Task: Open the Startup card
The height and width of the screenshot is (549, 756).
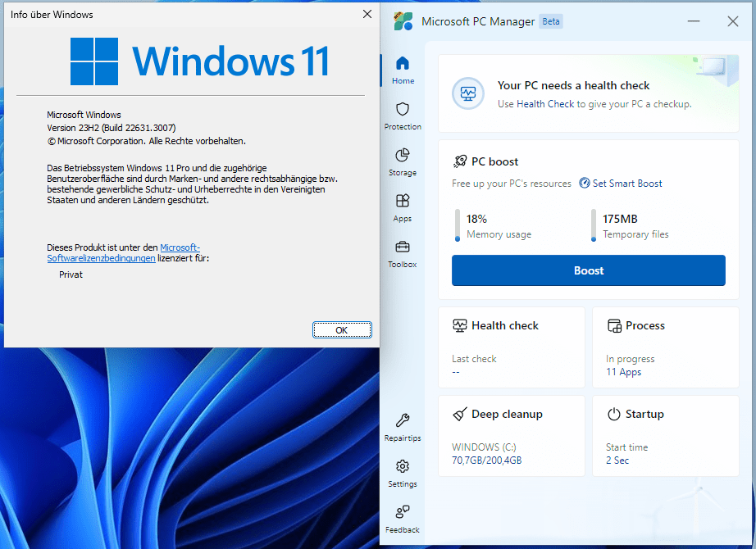Action: pyautogui.click(x=665, y=436)
